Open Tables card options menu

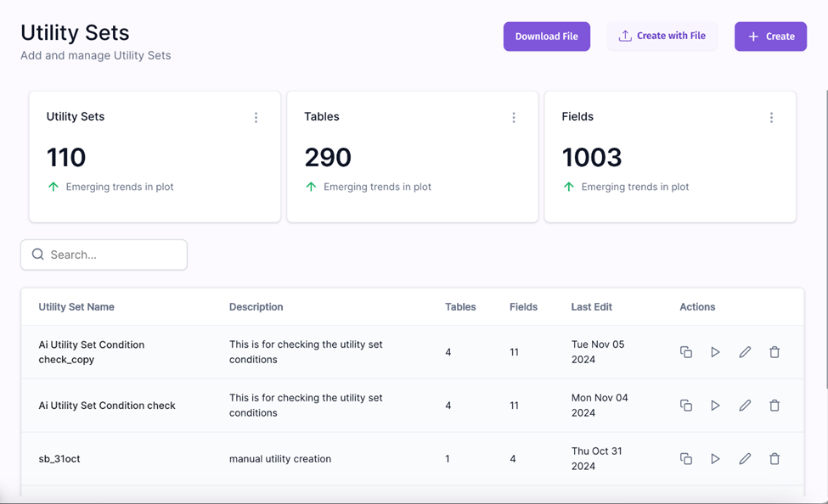[514, 117]
